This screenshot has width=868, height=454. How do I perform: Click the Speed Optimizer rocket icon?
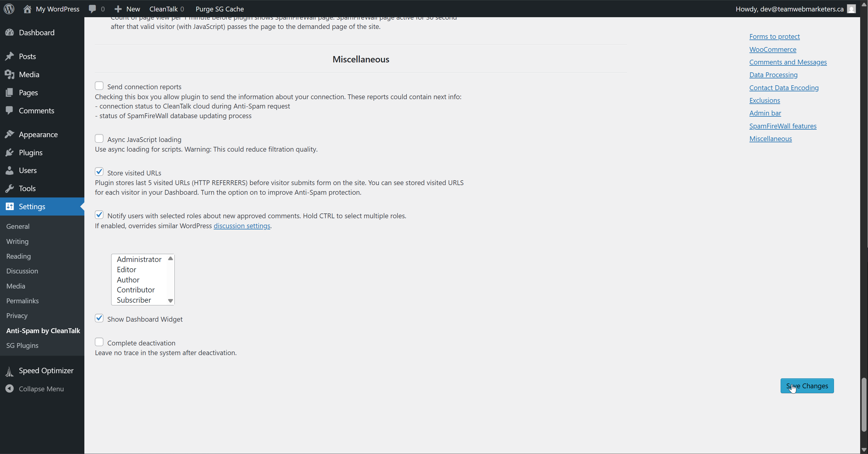[x=9, y=371]
